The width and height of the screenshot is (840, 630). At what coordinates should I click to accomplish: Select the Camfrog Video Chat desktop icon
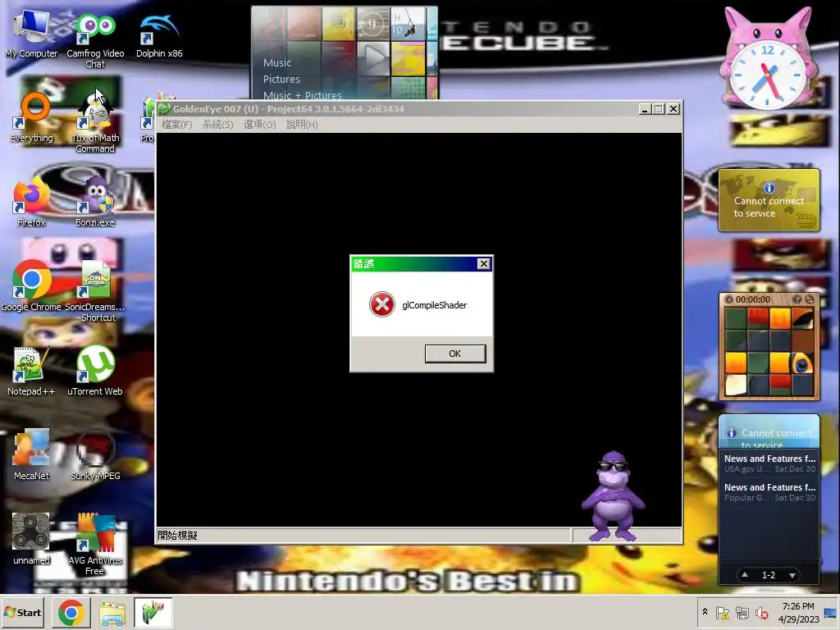[x=95, y=41]
